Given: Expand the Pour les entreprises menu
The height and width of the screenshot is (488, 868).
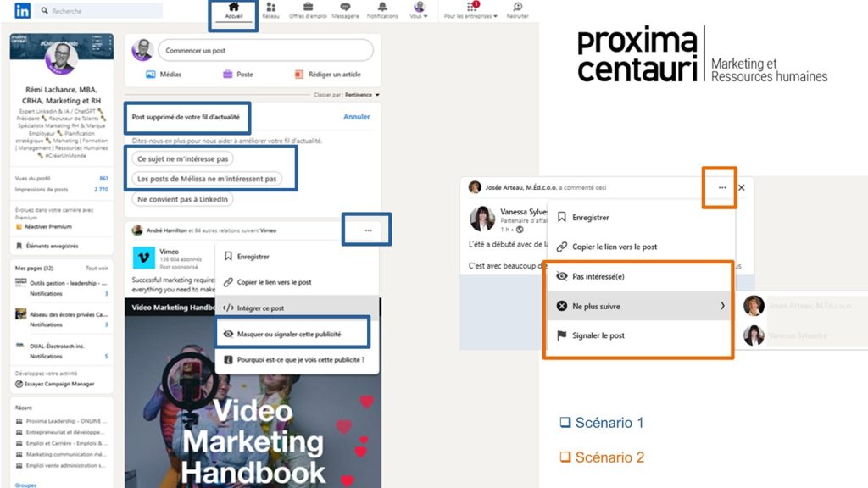Looking at the screenshot, I should click(470, 10).
